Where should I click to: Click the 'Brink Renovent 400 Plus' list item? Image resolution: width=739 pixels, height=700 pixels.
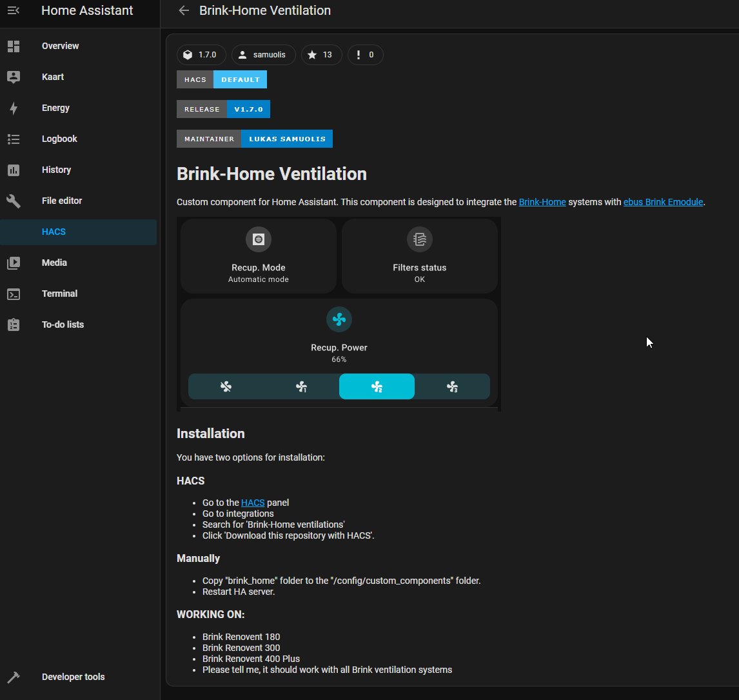(251, 659)
